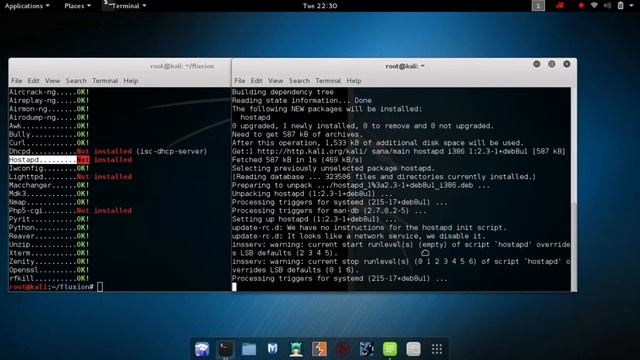Open the green notepad icon in the dock

point(390,349)
